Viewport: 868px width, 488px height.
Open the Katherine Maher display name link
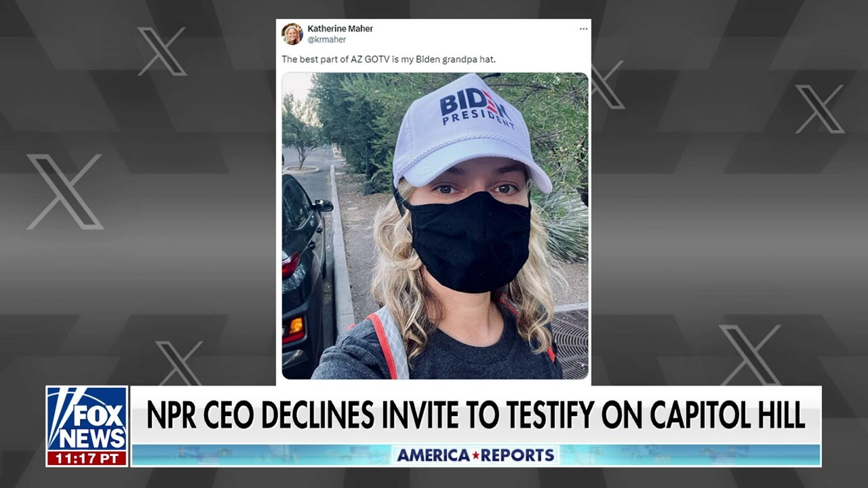pyautogui.click(x=340, y=28)
